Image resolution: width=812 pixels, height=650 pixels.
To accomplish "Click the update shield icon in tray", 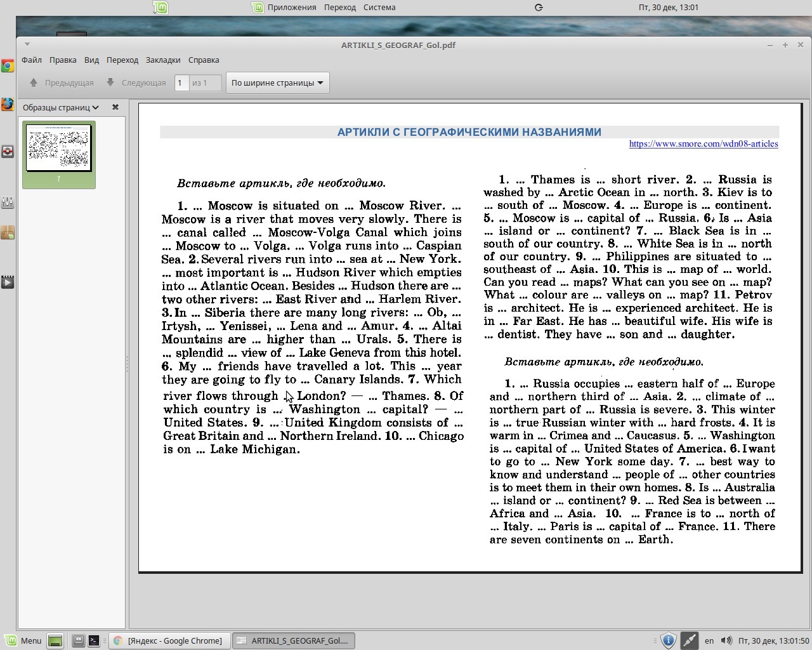I will (x=668, y=640).
